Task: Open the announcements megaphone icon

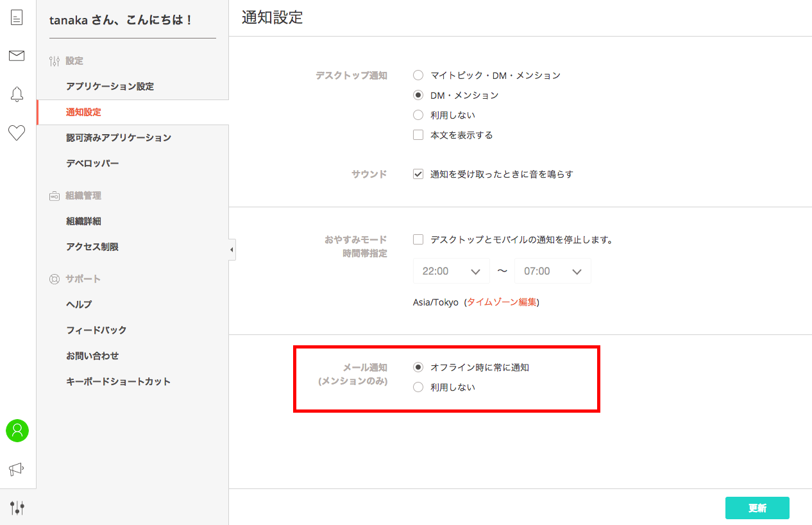Action: coord(17,469)
